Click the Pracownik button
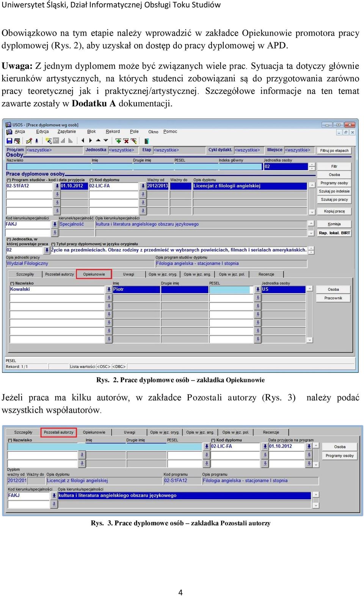This screenshot has width=364, height=596. point(333,298)
